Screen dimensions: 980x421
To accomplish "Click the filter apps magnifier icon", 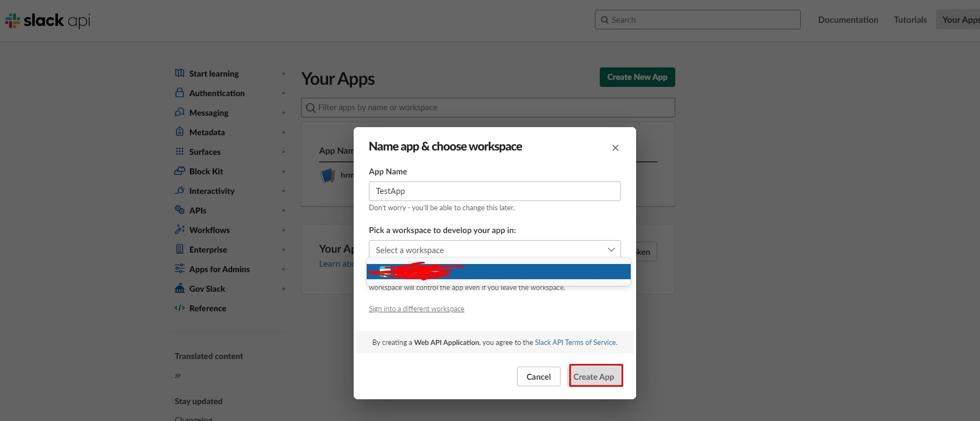I will coord(311,108).
